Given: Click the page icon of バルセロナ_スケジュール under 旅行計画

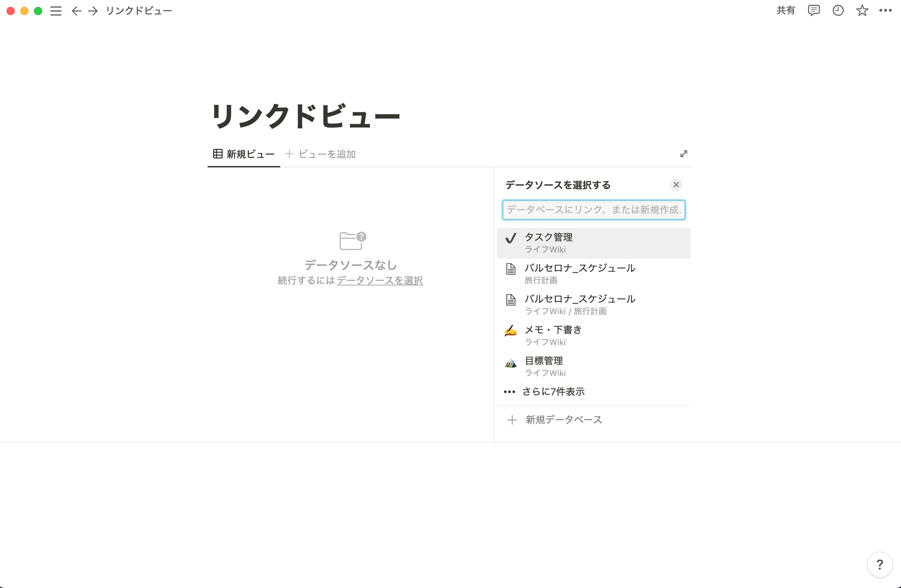Looking at the screenshot, I should tap(511, 269).
